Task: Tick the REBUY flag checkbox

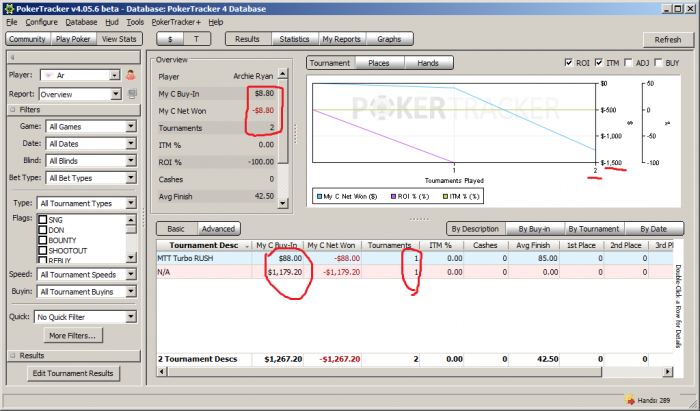Action: coord(43,260)
